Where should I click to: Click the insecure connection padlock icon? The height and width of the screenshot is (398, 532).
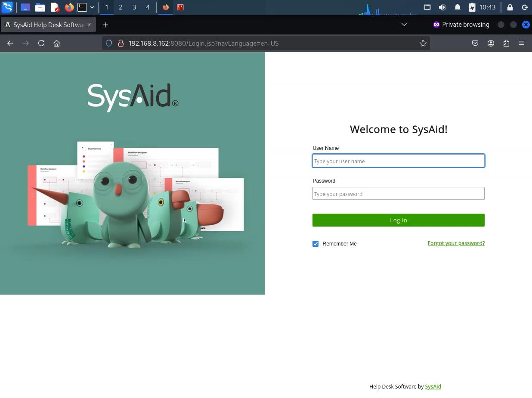pyautogui.click(x=121, y=43)
